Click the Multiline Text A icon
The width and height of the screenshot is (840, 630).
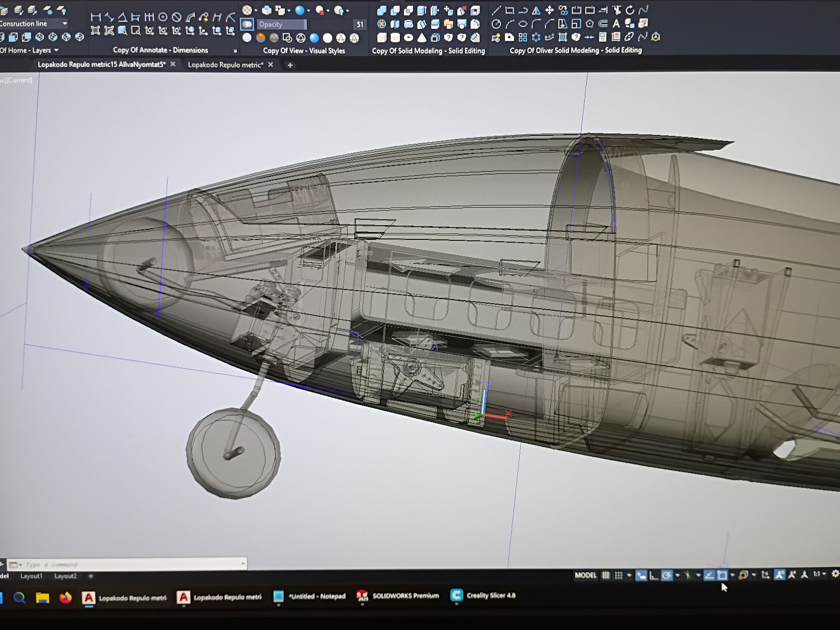pyautogui.click(x=616, y=24)
